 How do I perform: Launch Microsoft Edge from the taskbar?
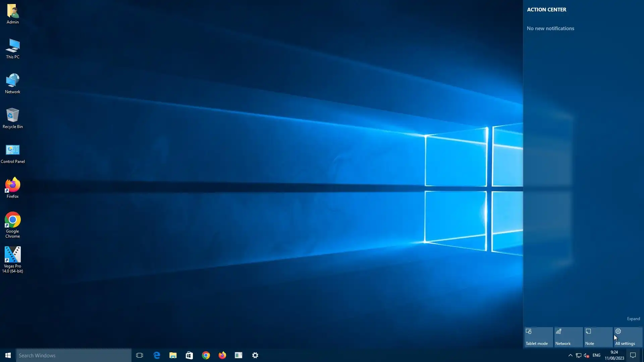pos(156,355)
